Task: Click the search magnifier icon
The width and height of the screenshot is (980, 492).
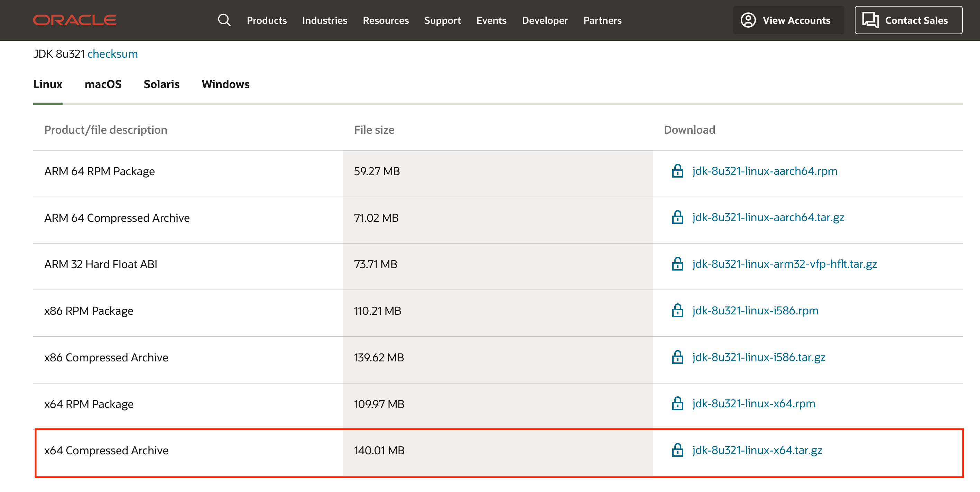Action: [x=224, y=20]
